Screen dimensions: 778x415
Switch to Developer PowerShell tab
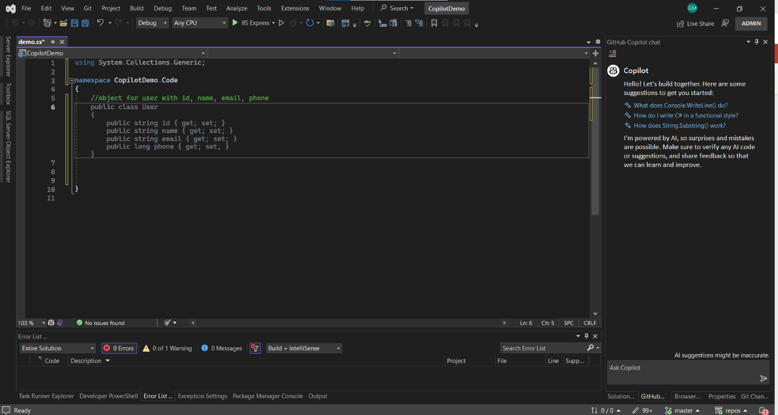[x=109, y=396]
